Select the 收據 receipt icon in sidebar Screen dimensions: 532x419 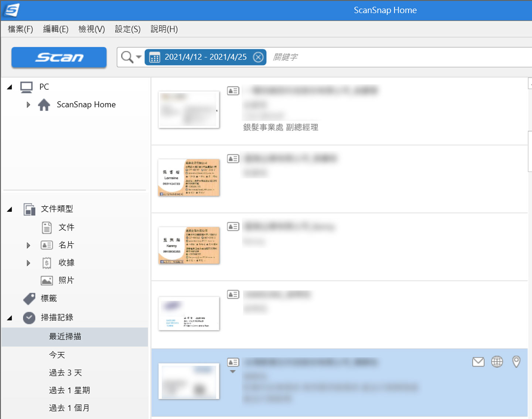coord(47,262)
